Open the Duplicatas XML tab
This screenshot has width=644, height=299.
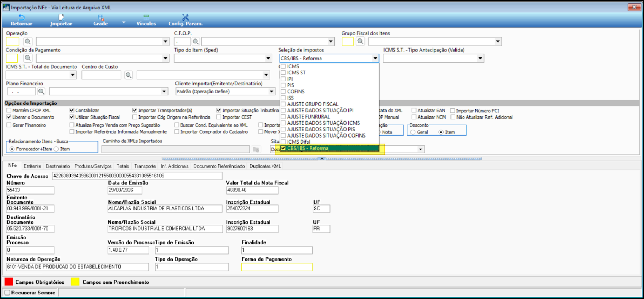pos(265,166)
